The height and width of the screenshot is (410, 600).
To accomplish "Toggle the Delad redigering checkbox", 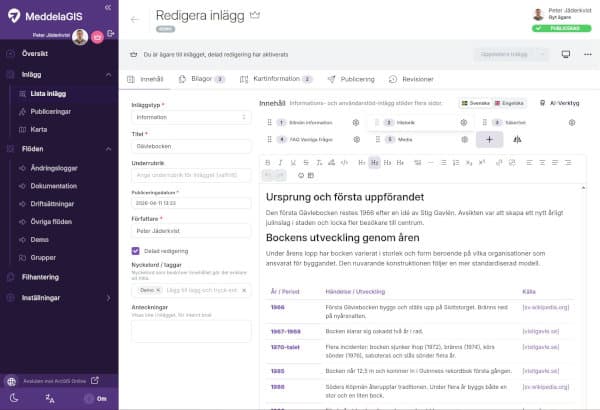I will [135, 251].
